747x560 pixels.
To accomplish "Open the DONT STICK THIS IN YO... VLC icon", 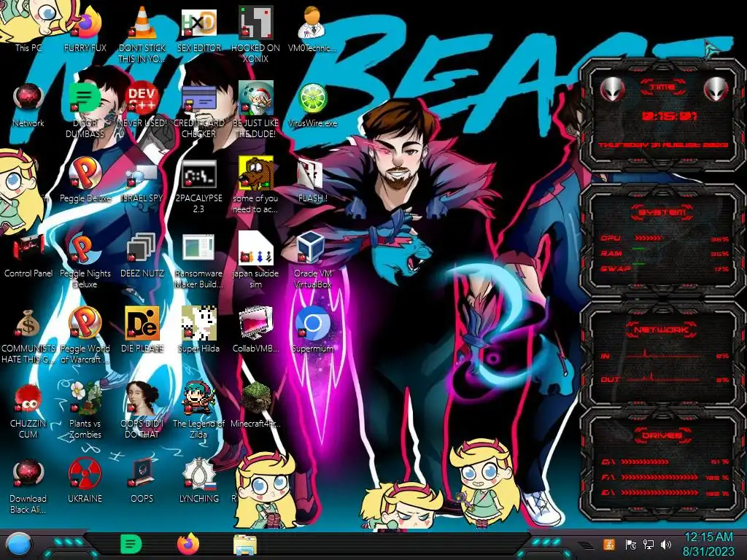I will tap(142, 34).
